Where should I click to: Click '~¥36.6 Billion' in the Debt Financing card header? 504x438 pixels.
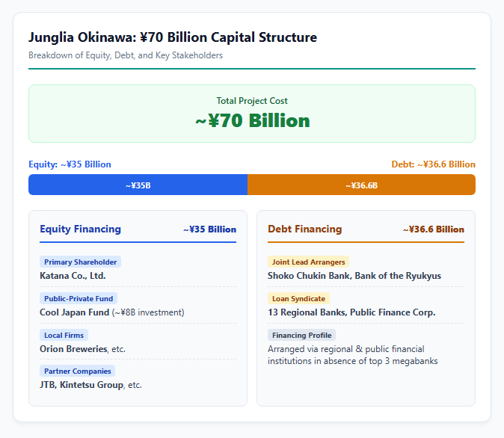click(434, 229)
